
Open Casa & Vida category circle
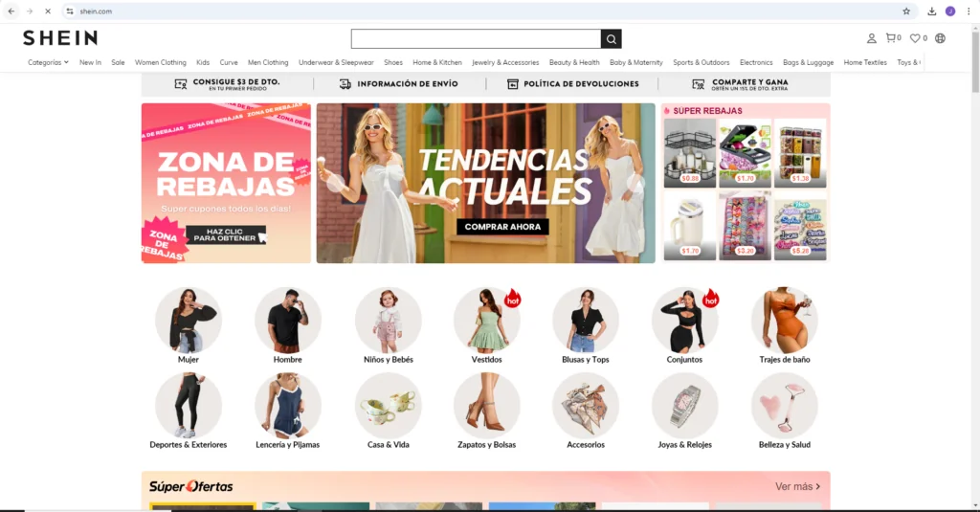click(389, 406)
